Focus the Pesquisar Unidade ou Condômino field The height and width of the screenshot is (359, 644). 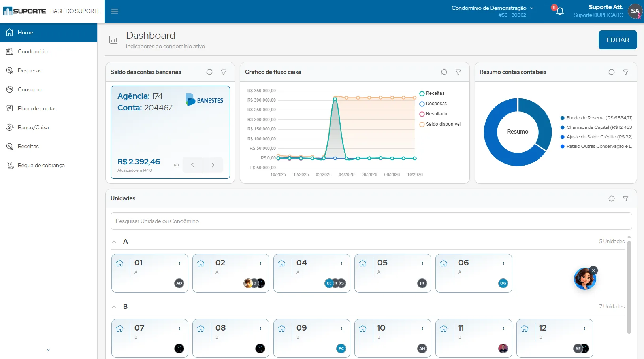(x=371, y=221)
